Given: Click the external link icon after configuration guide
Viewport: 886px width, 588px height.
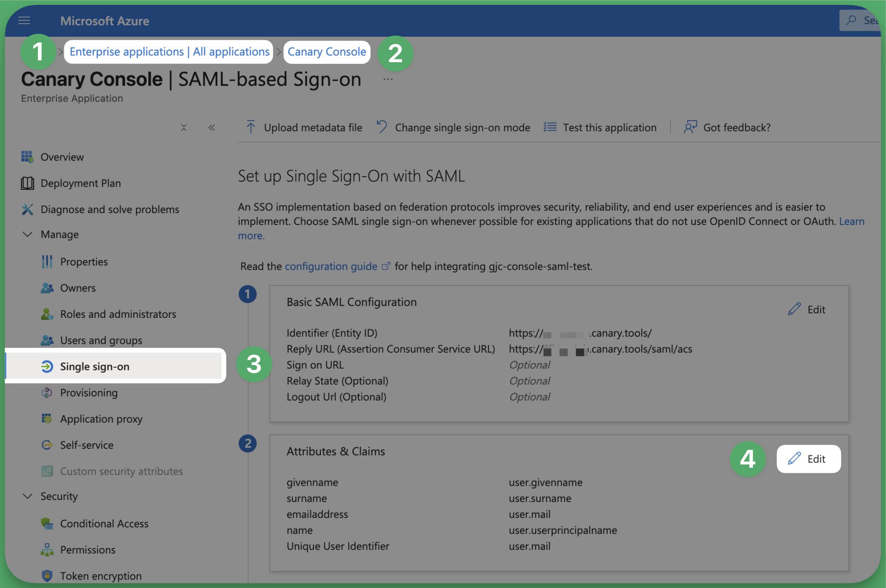Looking at the screenshot, I should (386, 266).
